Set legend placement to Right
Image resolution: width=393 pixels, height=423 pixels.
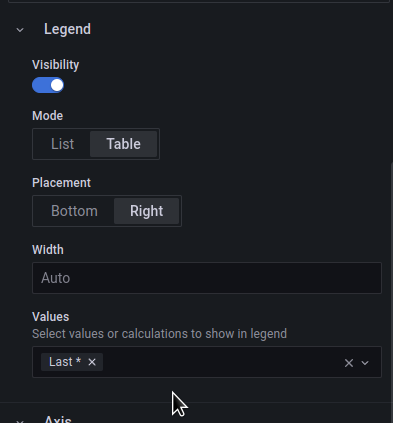pyautogui.click(x=147, y=211)
